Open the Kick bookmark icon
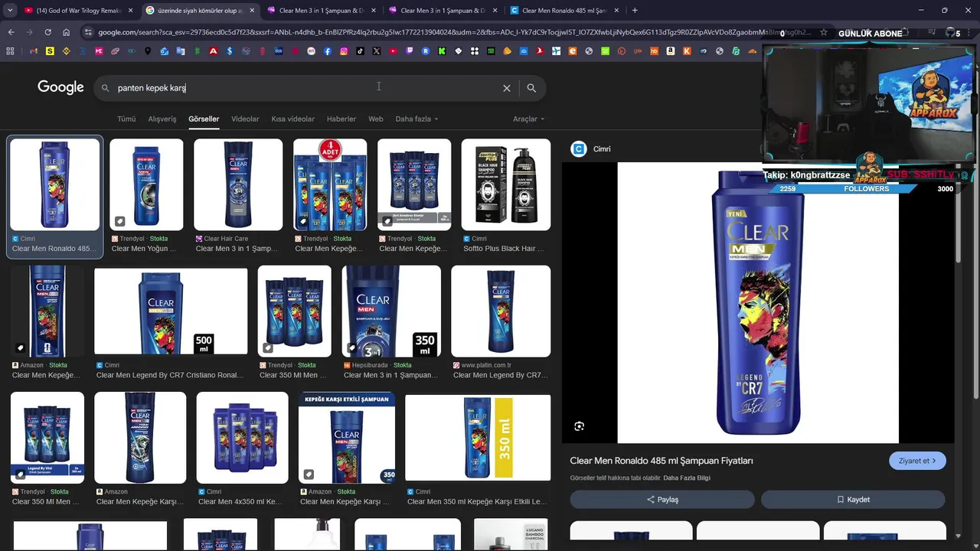The image size is (980, 551). (x=442, y=51)
